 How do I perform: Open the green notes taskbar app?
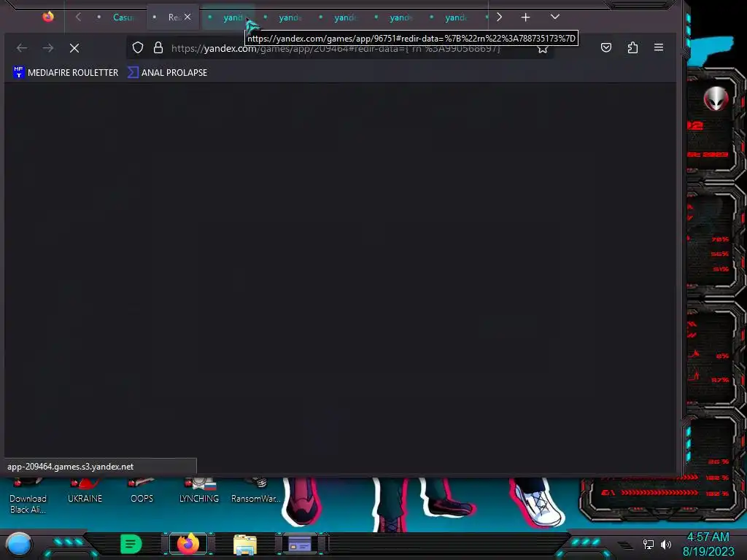[x=131, y=544]
